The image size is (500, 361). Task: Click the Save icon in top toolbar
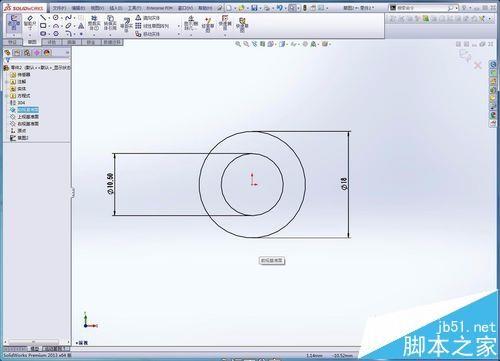coord(254,7)
